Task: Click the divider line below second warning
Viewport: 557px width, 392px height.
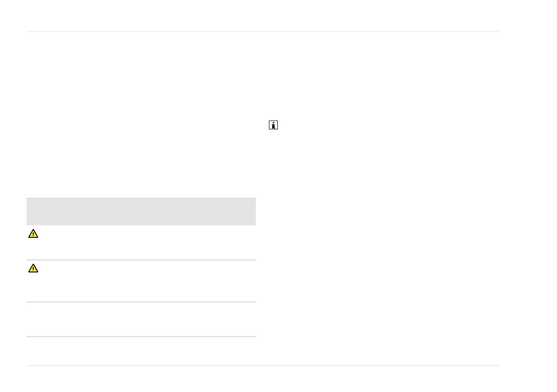Action: click(x=141, y=302)
